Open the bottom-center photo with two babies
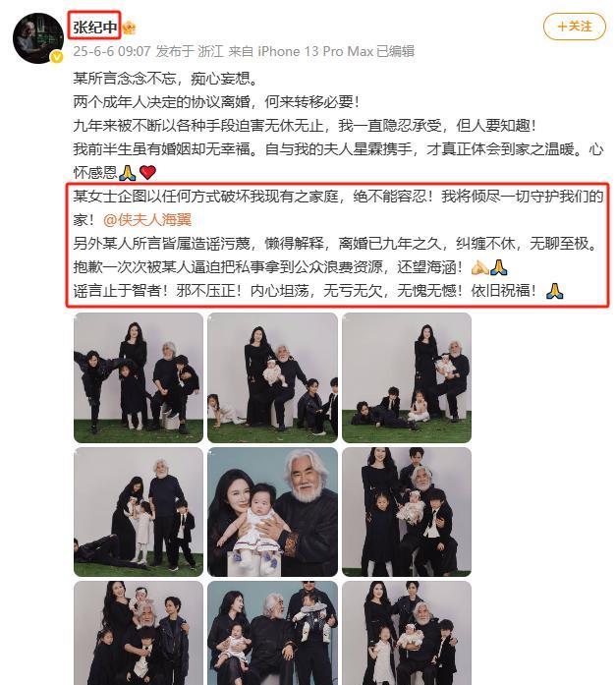This screenshot has width=616, height=685. pos(272,633)
